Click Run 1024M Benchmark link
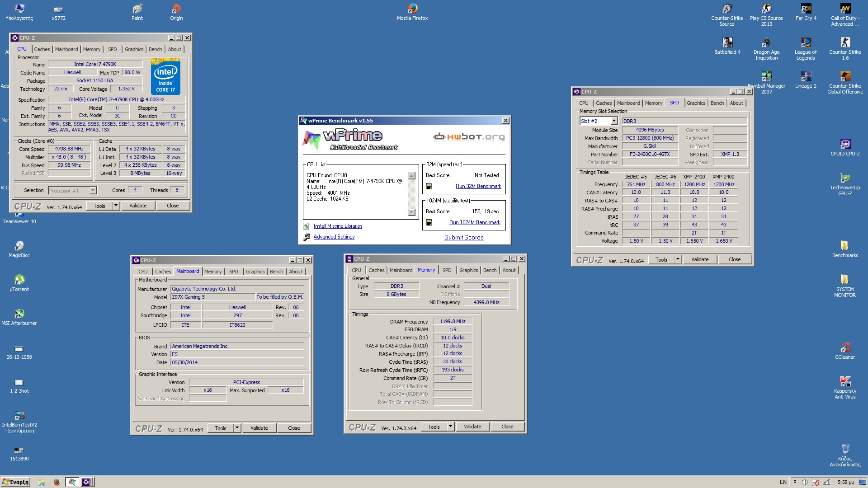Viewport: 868px width, 488px height. 475,222
